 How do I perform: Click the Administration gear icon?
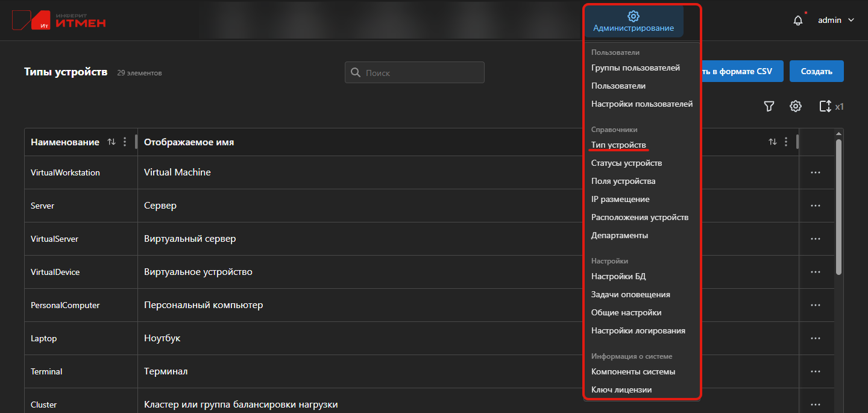click(x=633, y=16)
